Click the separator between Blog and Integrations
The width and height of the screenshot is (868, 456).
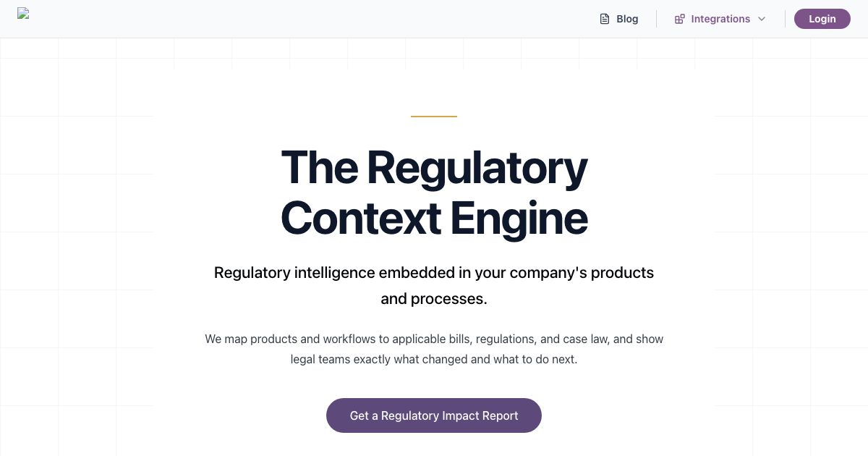(x=656, y=19)
